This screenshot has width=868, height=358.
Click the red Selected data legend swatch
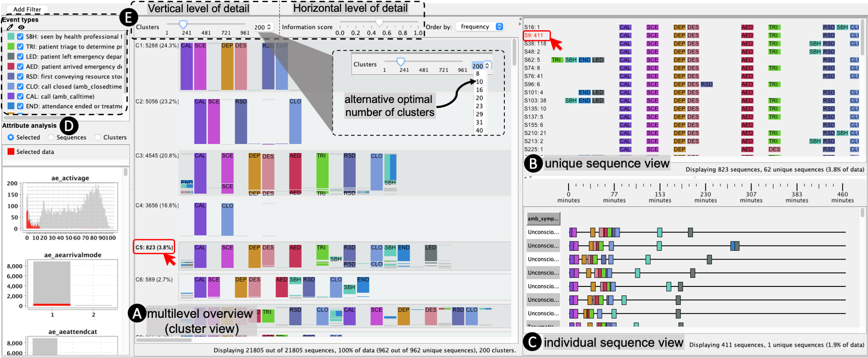click(11, 152)
